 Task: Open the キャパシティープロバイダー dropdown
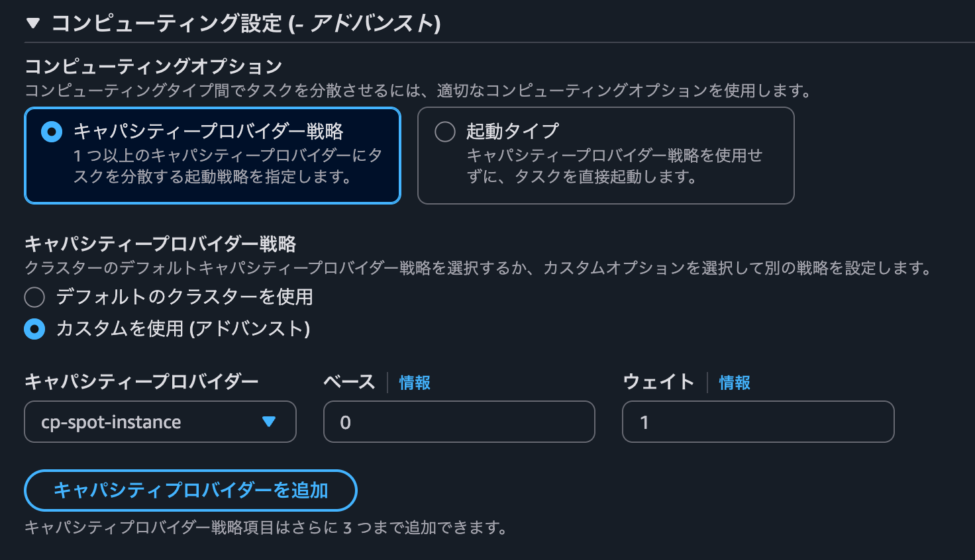click(159, 422)
